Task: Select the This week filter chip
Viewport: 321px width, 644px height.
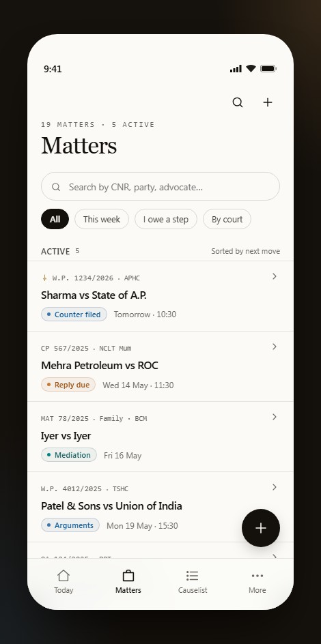Action: pyautogui.click(x=102, y=219)
